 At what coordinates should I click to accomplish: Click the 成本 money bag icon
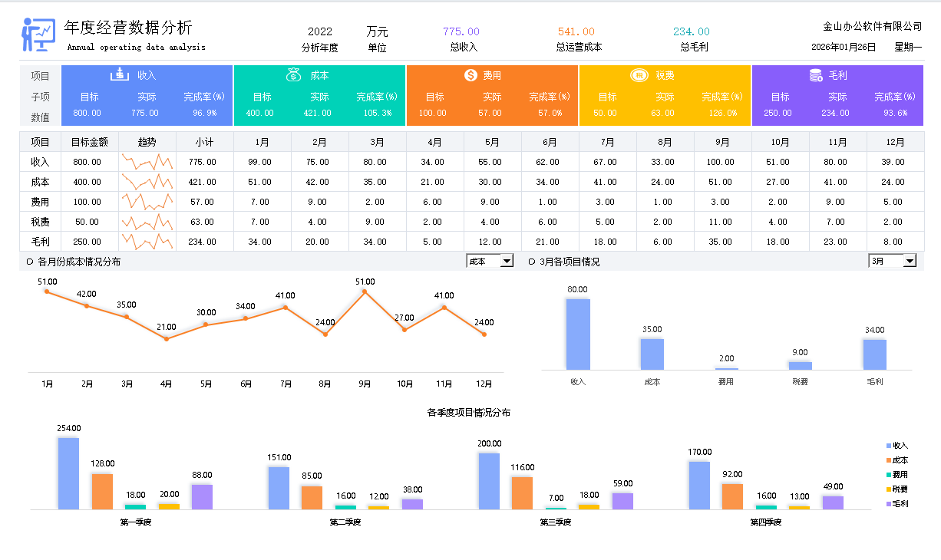[x=293, y=74]
